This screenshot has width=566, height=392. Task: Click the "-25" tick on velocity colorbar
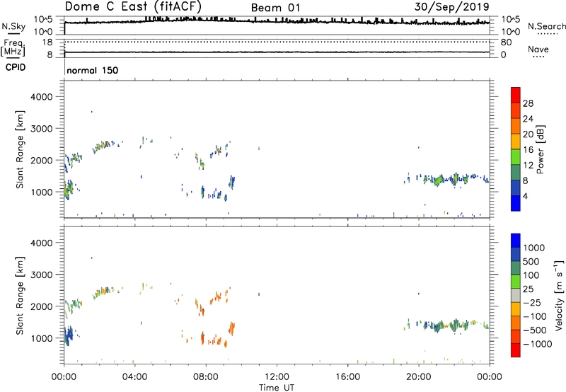532,303
